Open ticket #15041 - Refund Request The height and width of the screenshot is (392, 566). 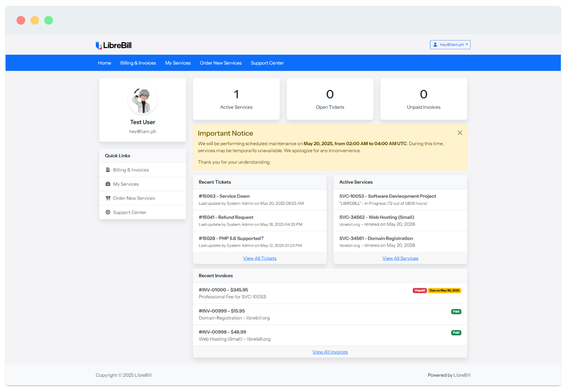260,221
